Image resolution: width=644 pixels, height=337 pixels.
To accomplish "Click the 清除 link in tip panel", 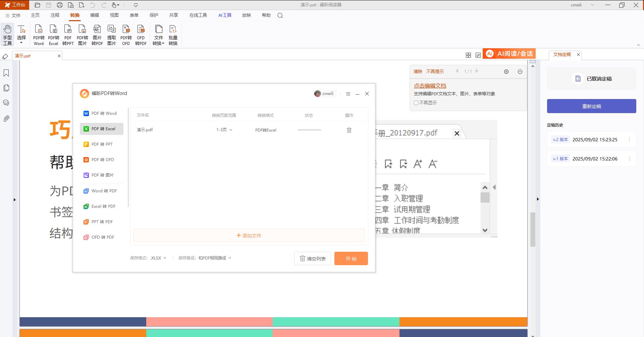I will pyautogui.click(x=418, y=71).
